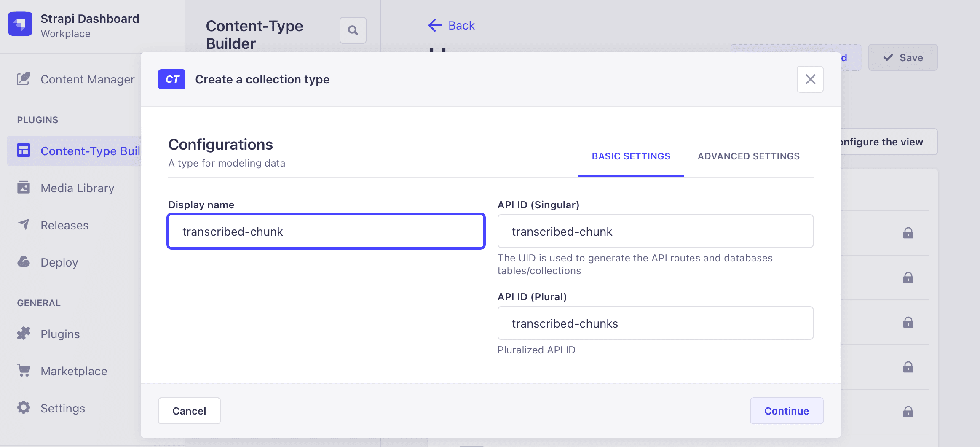The height and width of the screenshot is (447, 980).
Task: Select the Content-Type Builder layout icon
Action: [x=24, y=151]
